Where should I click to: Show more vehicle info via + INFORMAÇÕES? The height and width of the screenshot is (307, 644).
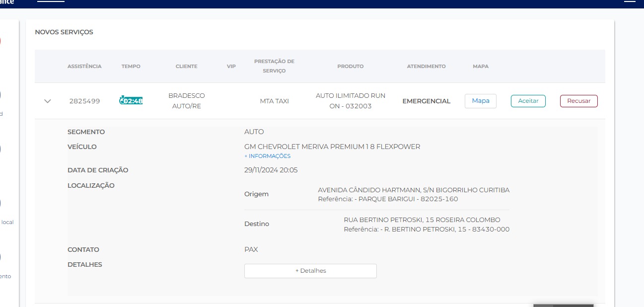coord(267,156)
